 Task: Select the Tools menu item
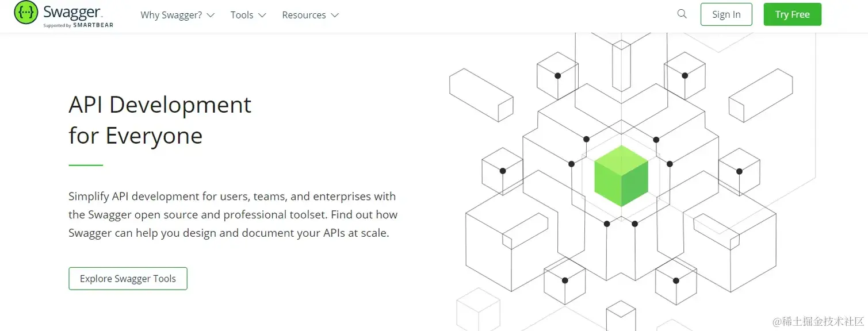pos(242,15)
